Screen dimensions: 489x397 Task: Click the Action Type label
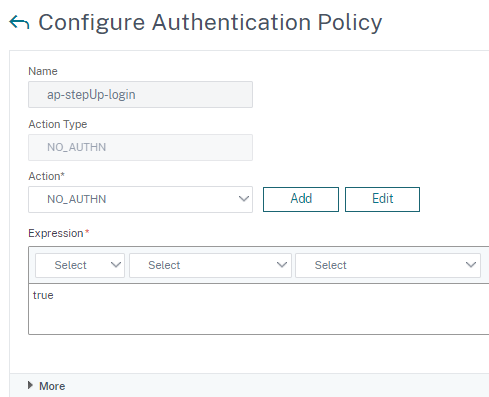pyautogui.click(x=58, y=124)
